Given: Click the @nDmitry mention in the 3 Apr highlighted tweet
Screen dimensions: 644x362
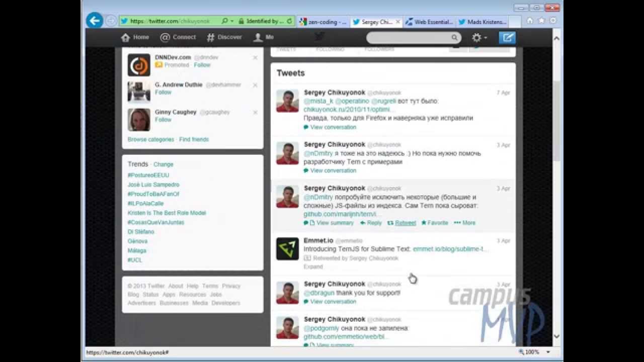Looking at the screenshot, I should (x=318, y=197).
